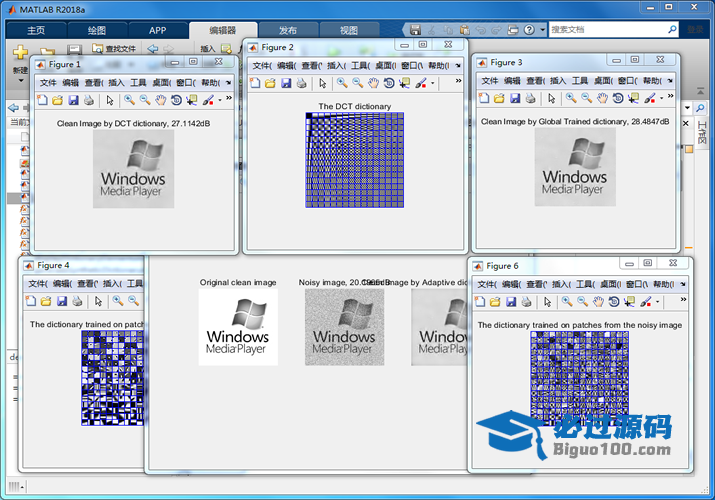The image size is (715, 500).
Task: Click the Save icon in Figure 2 toolbar
Action: pos(286,83)
